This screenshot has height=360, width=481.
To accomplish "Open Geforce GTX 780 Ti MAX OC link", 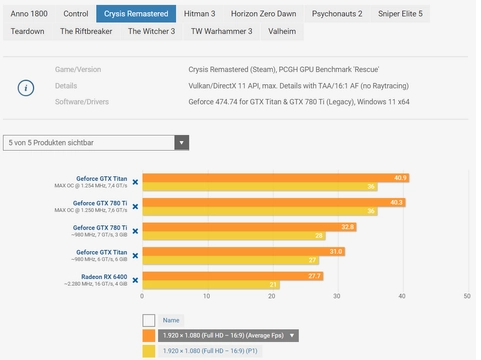I will tap(100, 203).
